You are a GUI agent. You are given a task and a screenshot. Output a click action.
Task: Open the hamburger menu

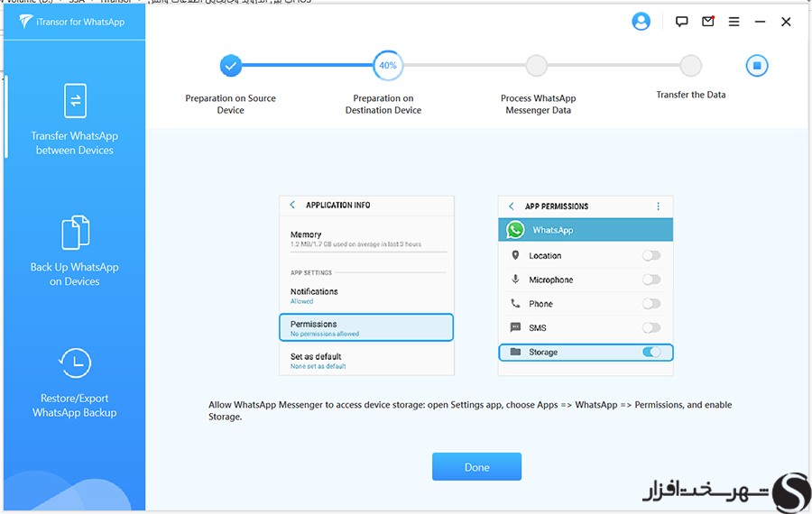734,22
